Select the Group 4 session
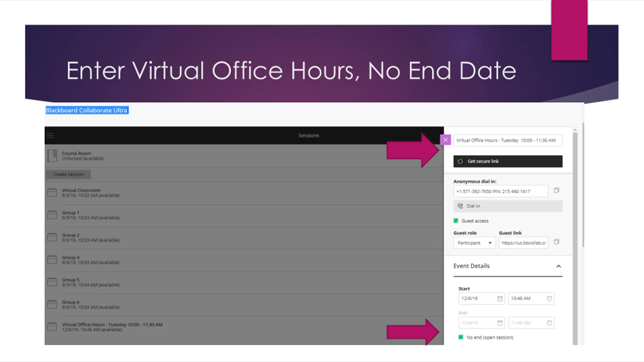The width and height of the screenshot is (644, 362). [x=244, y=260]
